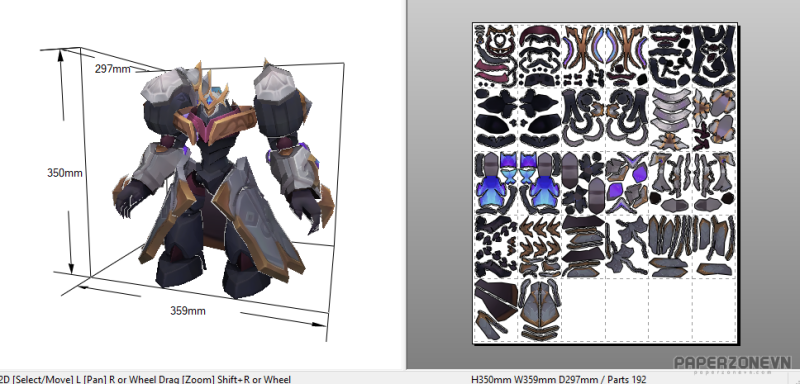Select the 297mm depth dimension label

pos(113,69)
